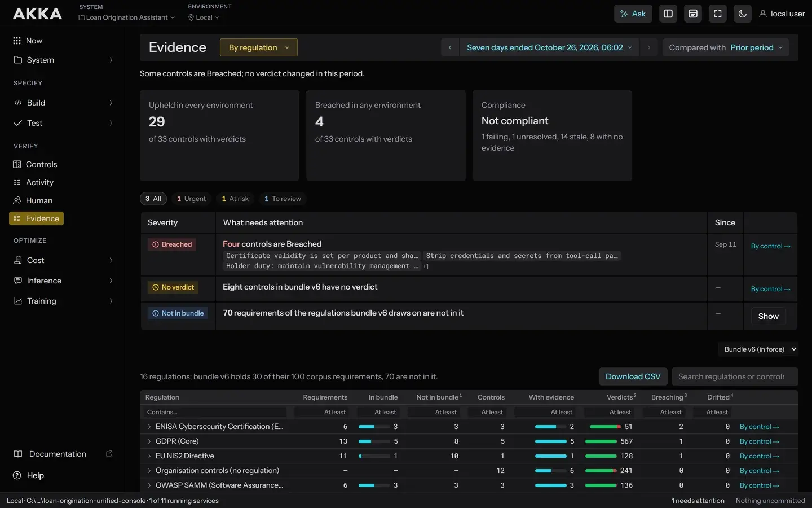The image size is (812, 508).
Task: Open the Local environment dropdown
Action: [204, 17]
